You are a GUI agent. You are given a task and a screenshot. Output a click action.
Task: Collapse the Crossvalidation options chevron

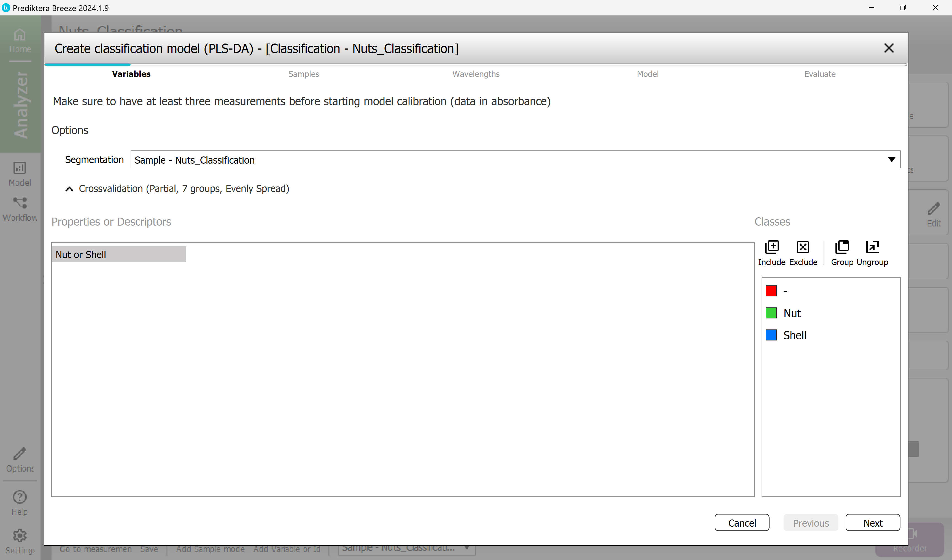tap(69, 189)
